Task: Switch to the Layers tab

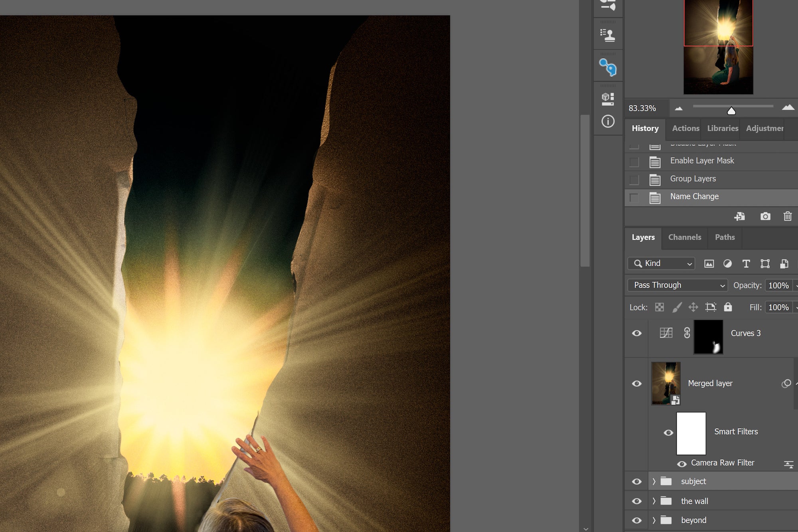Action: [643, 237]
